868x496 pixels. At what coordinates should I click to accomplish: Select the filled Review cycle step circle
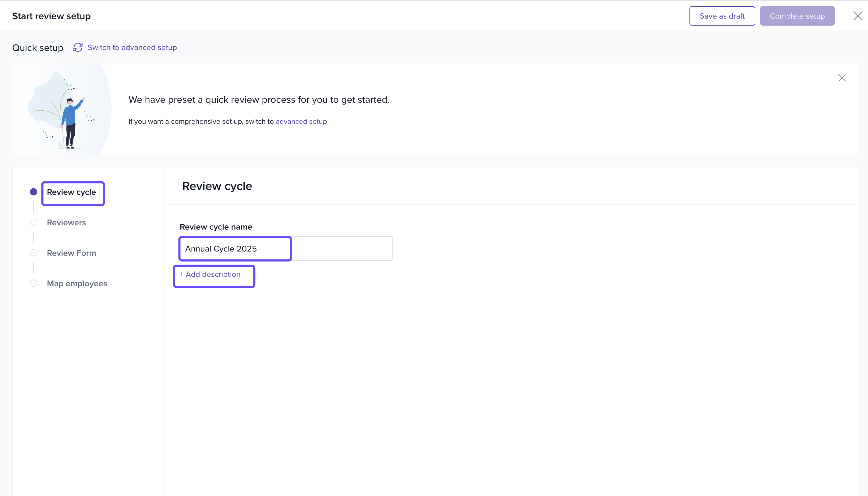coord(33,192)
